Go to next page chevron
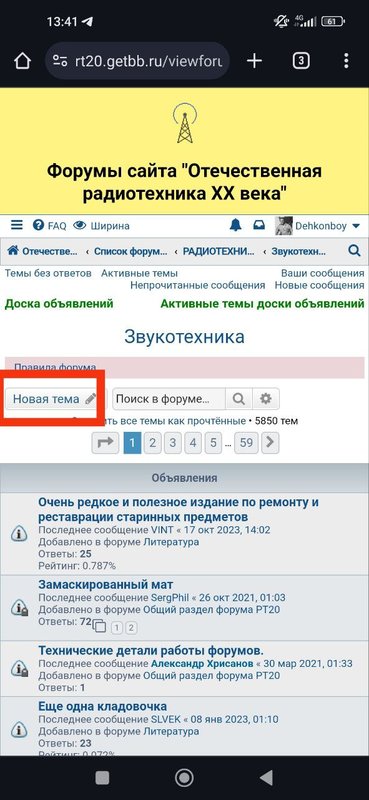Image resolution: width=369 pixels, height=800 pixels. coord(270,443)
